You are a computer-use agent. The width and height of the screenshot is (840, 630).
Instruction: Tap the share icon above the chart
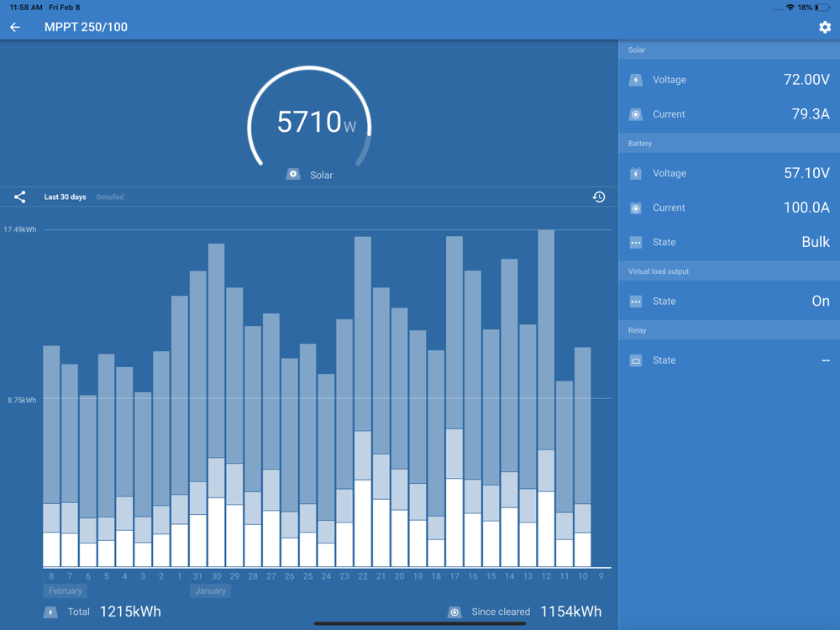(20, 197)
